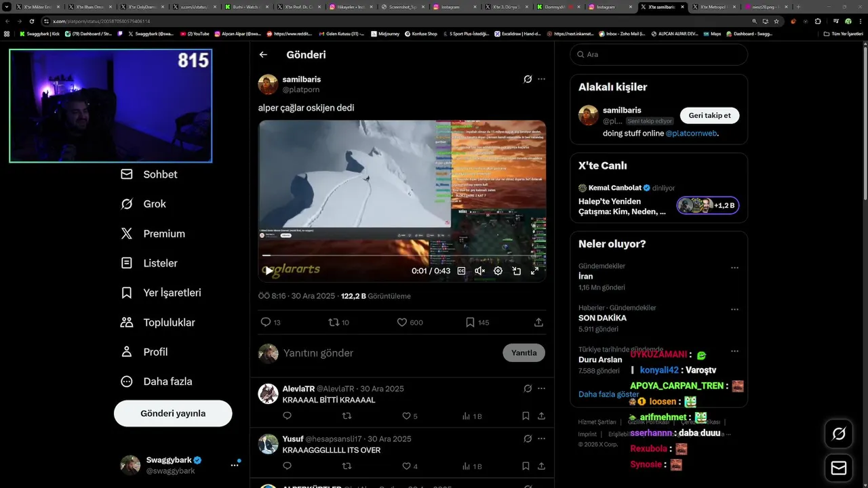Enable picture-in-picture for the video

(516, 270)
